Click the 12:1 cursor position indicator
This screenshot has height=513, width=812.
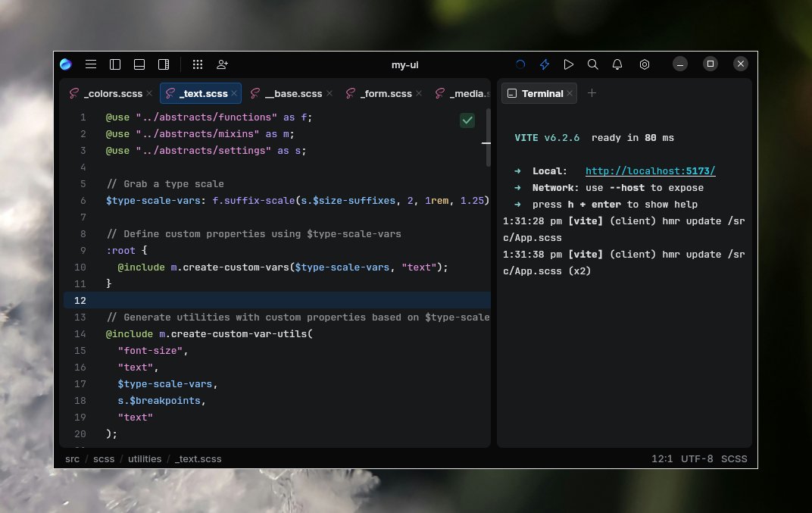662,458
